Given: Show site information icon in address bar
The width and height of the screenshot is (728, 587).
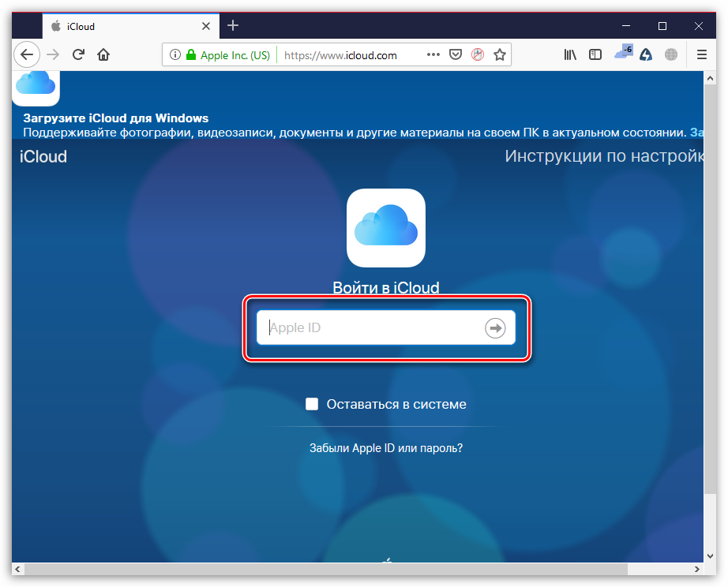Looking at the screenshot, I should click(175, 54).
